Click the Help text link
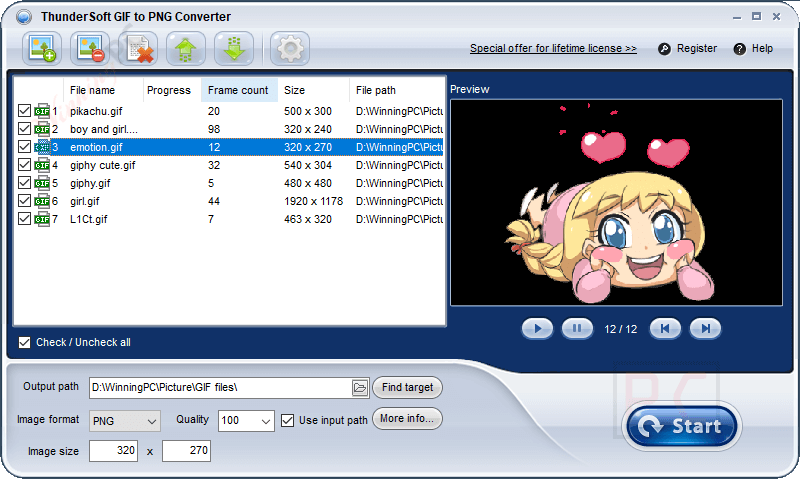Viewport: 800px width, 479px height. click(x=762, y=48)
